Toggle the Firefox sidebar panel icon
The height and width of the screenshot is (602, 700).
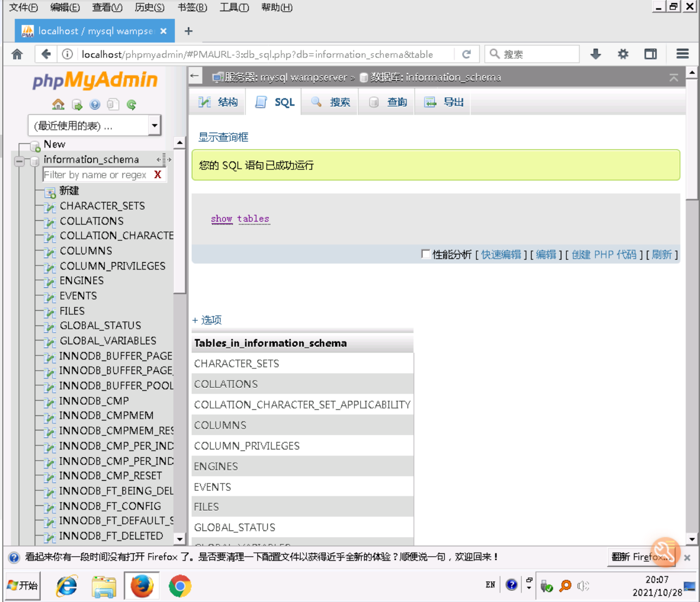tap(651, 54)
